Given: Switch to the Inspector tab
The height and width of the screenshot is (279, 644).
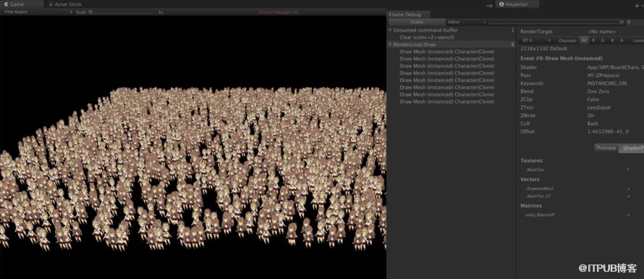Looking at the screenshot, I should 517,4.
